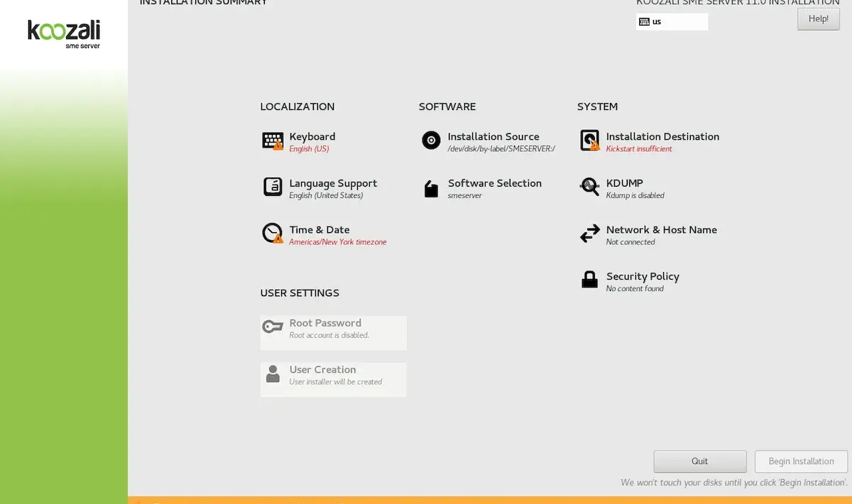Click '/dev/disk/by-label/SMESERVER:/' source text
The height and width of the screenshot is (504, 852).
point(501,149)
